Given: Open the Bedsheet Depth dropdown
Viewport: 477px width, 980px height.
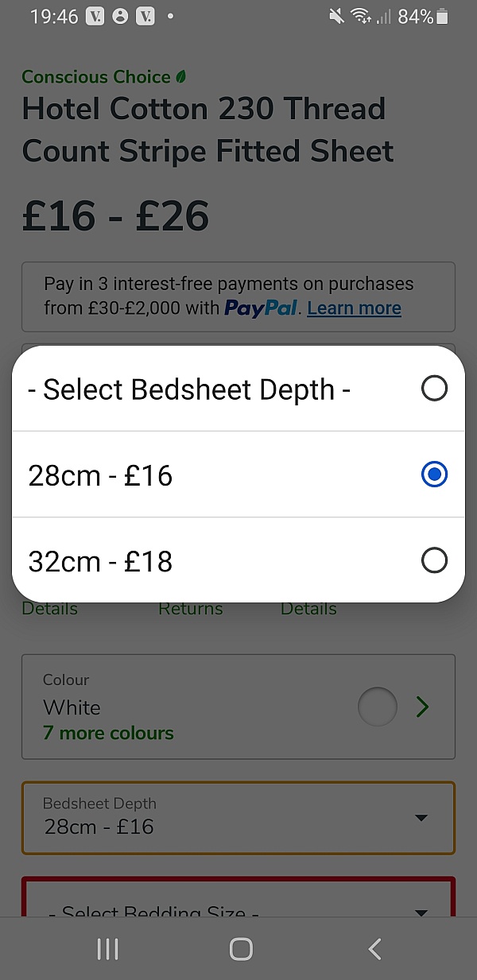Looking at the screenshot, I should [238, 818].
